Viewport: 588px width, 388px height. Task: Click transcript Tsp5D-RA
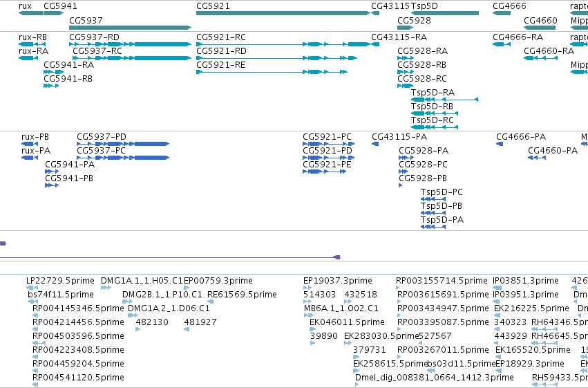pos(433,93)
